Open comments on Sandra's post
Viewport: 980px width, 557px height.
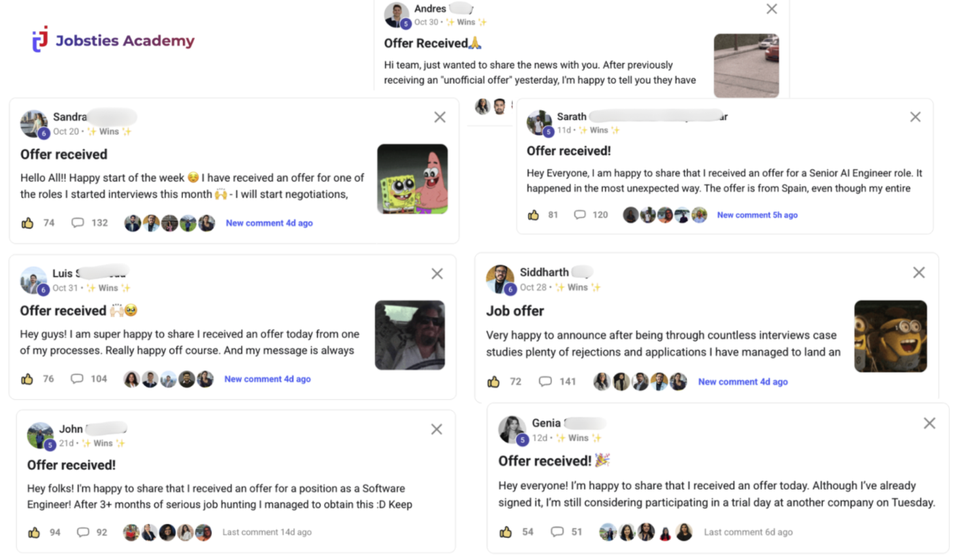click(x=78, y=222)
